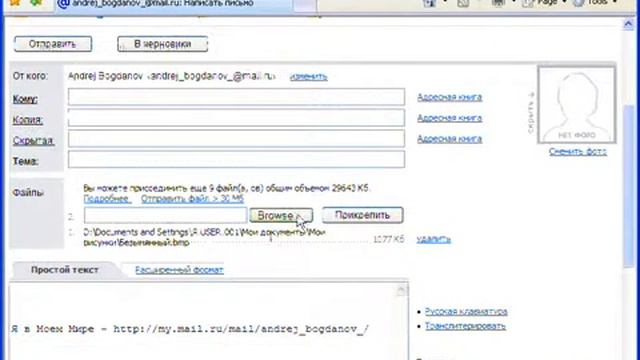Open the Favorites Center star icon
Image resolution: width=640 pixels, height=360 pixels.
click(15, 2)
